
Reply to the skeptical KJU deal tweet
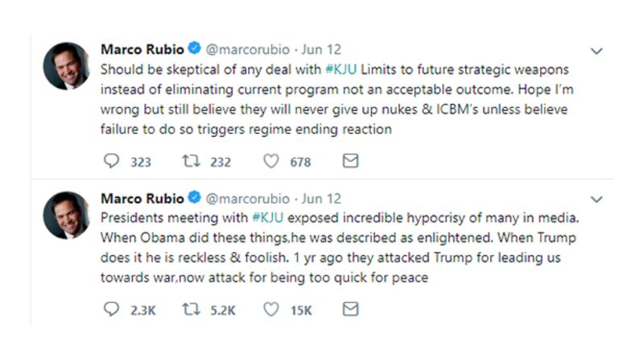(x=111, y=161)
